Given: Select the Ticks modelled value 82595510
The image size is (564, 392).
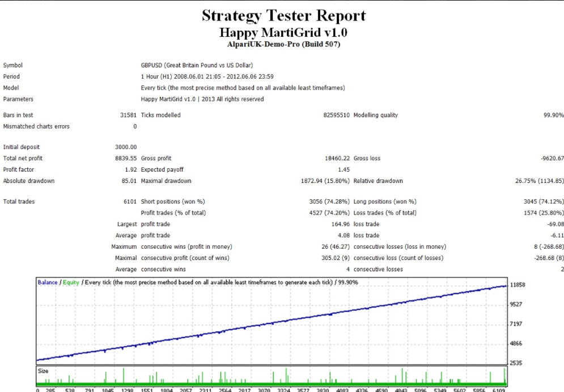Looking at the screenshot, I should tap(336, 116).
